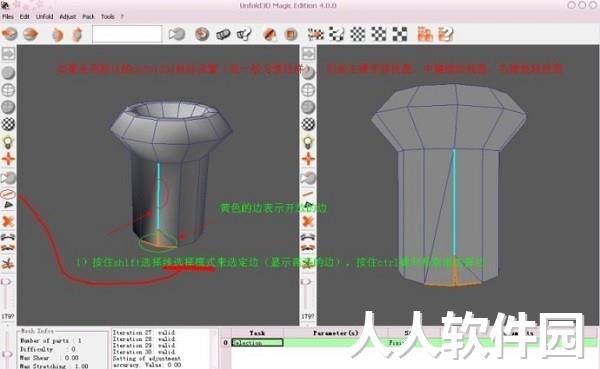Select the red ellipse loop tool in left toolbar
Viewport: 600px width, 369px height.
coord(8,194)
